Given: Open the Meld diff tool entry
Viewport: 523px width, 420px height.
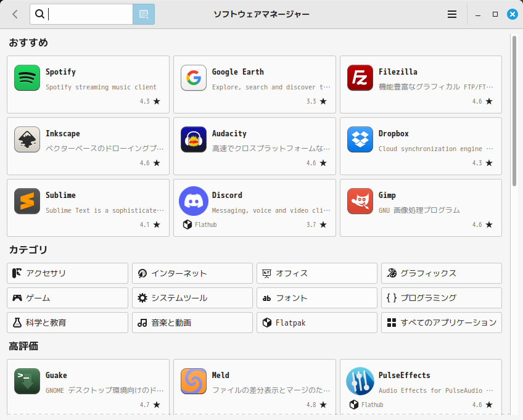Looking at the screenshot, I should click(254, 387).
